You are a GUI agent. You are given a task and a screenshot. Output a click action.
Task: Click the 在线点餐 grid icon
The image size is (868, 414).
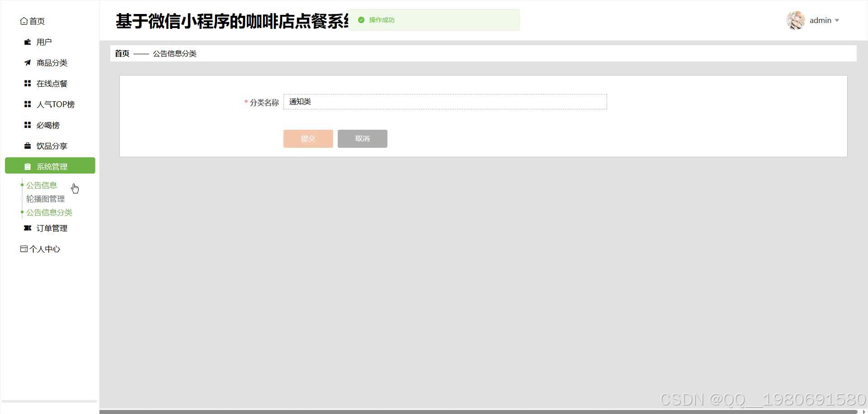27,83
